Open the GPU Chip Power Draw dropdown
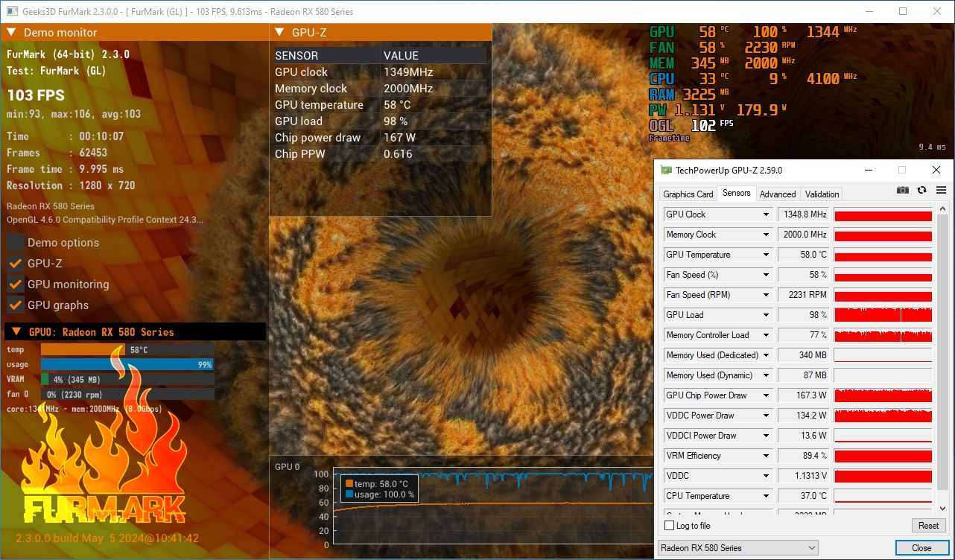 click(x=766, y=395)
